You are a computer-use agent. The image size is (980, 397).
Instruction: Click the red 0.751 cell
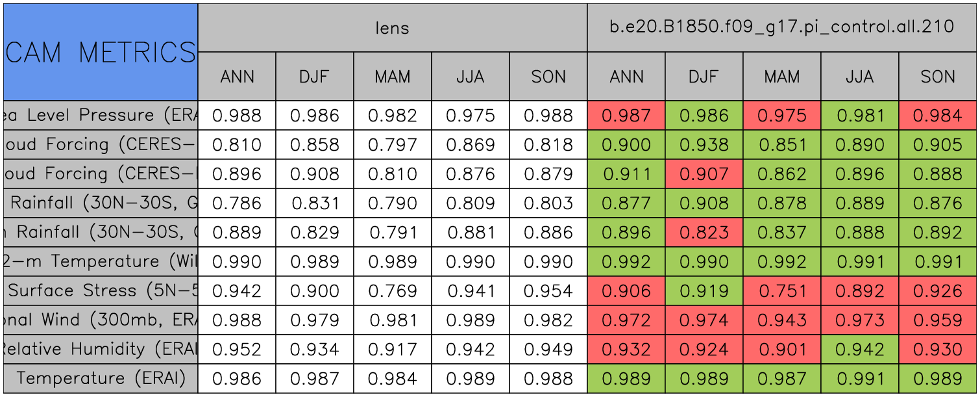781,290
